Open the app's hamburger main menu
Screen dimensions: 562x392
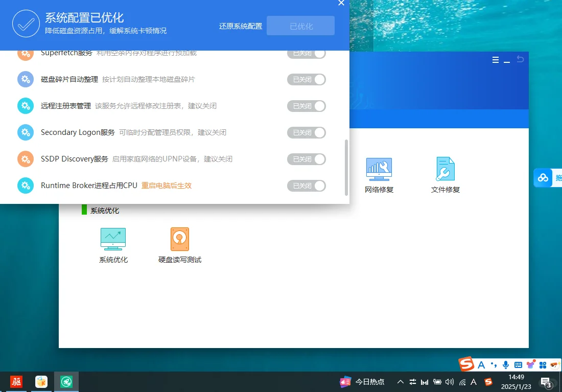(495, 59)
